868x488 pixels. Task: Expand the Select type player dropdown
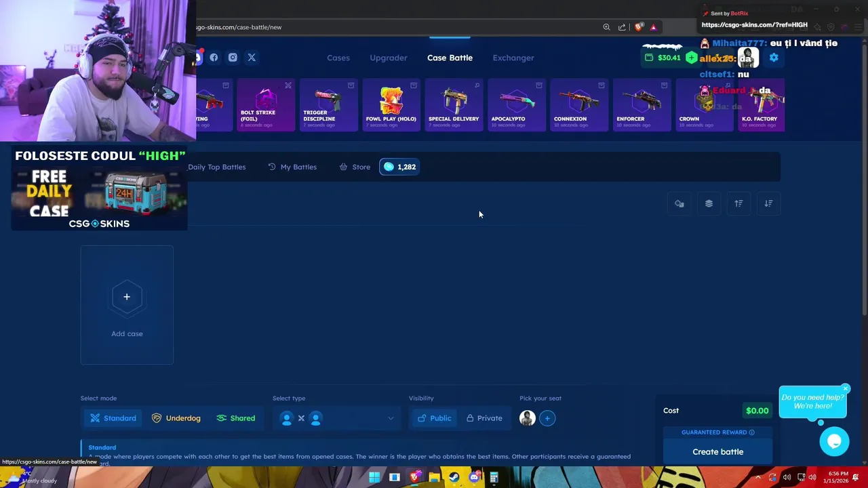pyautogui.click(x=336, y=418)
